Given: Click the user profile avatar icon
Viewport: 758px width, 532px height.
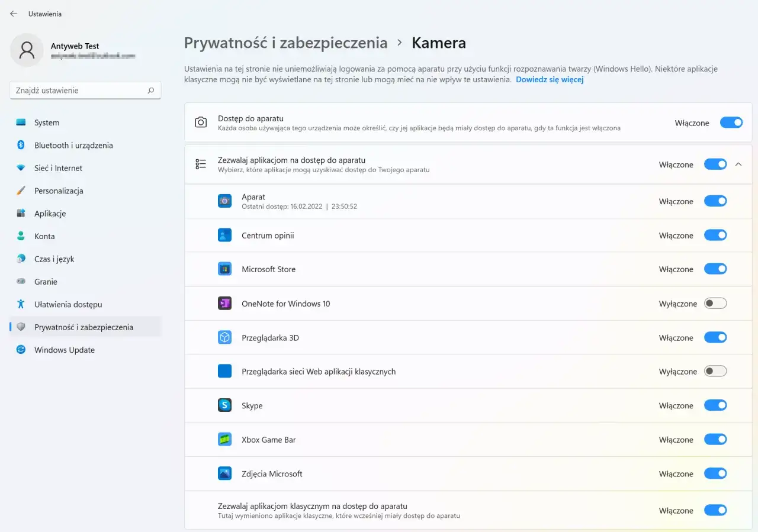Looking at the screenshot, I should click(x=27, y=50).
